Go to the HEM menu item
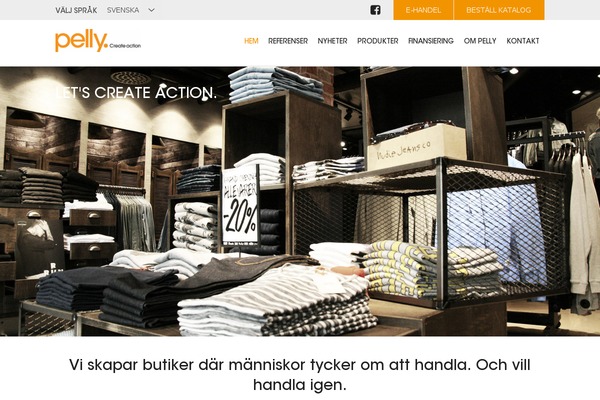The image size is (600, 400). pos(251,41)
